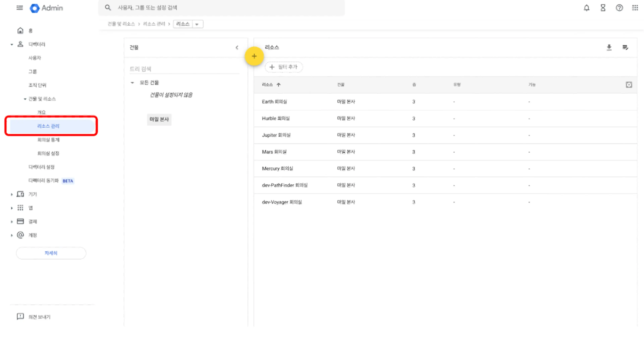Click the 필터 추가 button
Screen dimensions: 644x344
284,67
